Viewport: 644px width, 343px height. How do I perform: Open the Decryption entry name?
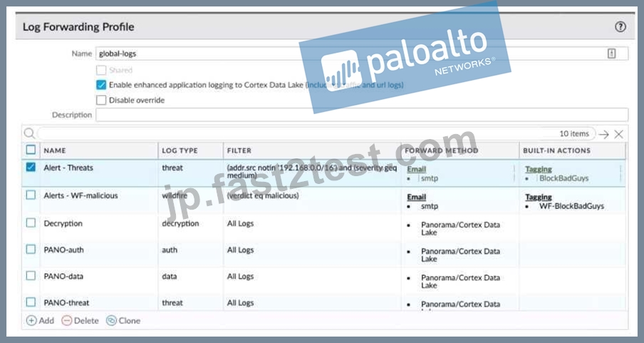63,224
